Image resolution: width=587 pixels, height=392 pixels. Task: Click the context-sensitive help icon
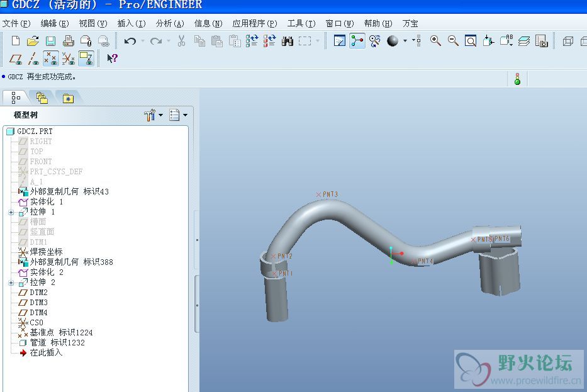click(113, 58)
